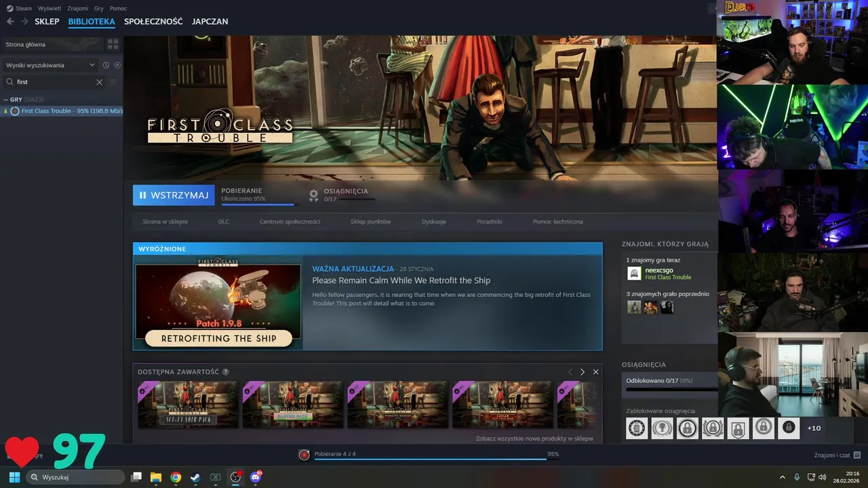Open advanced search filter options icon
Image resolution: width=868 pixels, height=488 pixels.
(113, 82)
